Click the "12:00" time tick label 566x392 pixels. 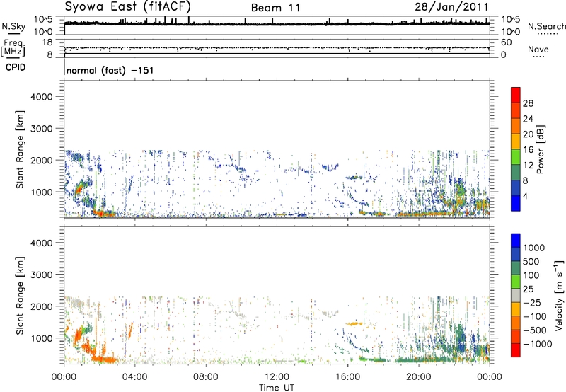pyautogui.click(x=277, y=377)
